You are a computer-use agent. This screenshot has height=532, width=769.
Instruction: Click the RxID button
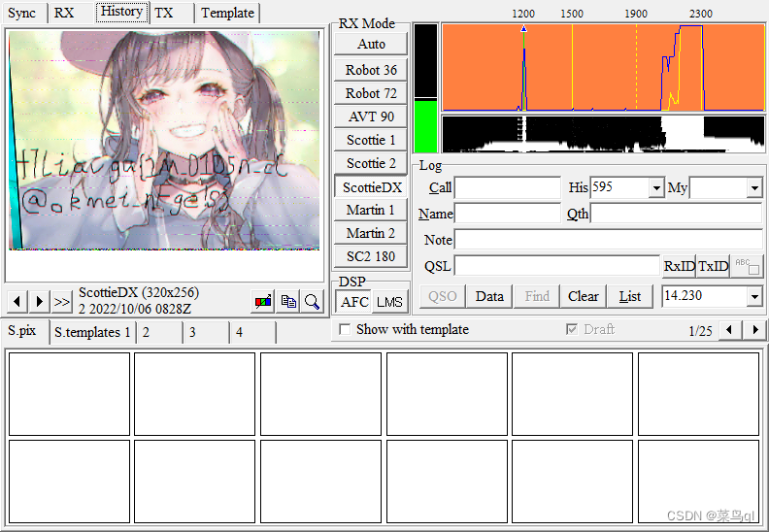click(x=680, y=266)
